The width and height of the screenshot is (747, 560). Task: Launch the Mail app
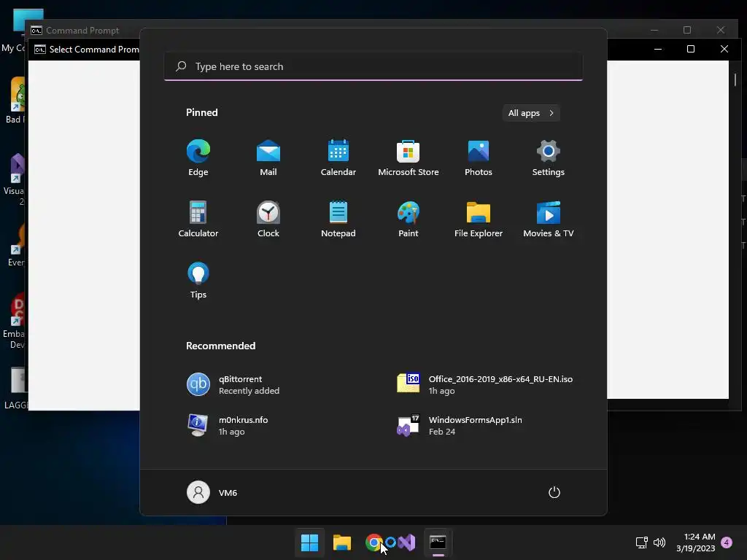coord(268,158)
